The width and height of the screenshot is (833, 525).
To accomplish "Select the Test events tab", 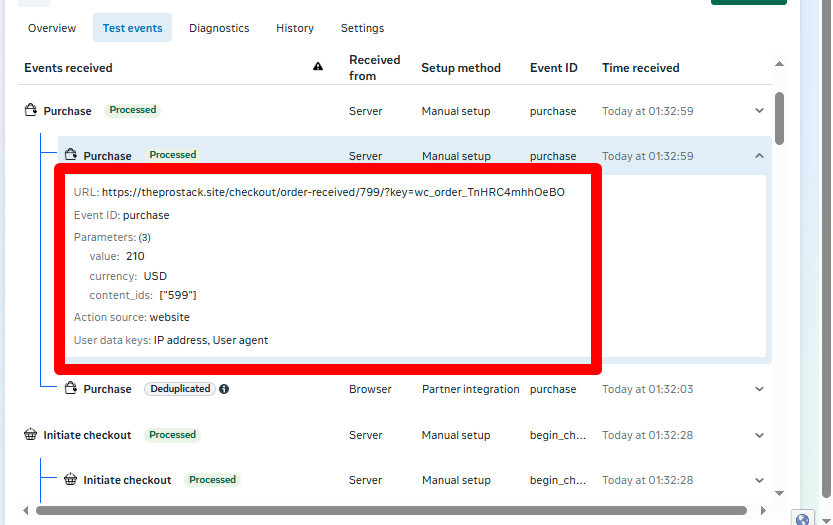I will pyautogui.click(x=132, y=28).
